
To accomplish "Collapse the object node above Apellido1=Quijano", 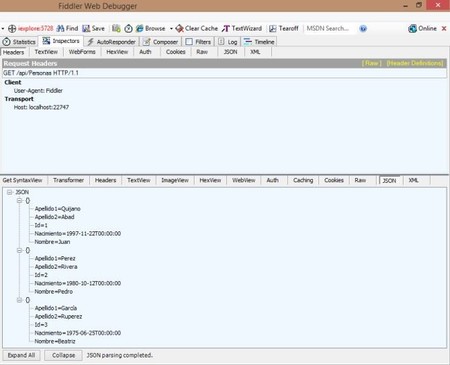I will pos(19,200).
